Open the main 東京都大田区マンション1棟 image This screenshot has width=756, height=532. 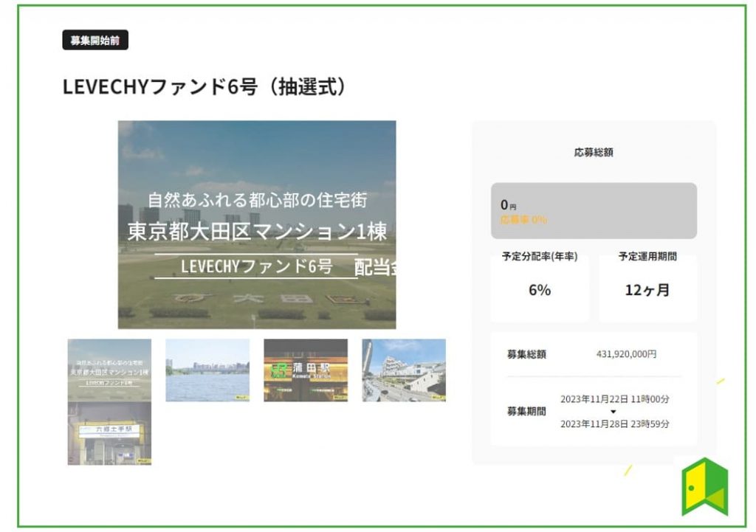coord(257,224)
